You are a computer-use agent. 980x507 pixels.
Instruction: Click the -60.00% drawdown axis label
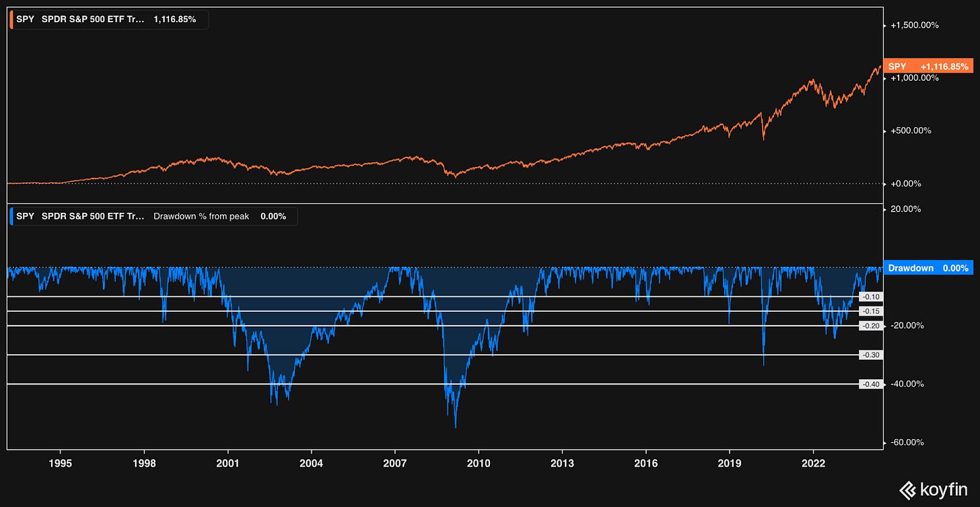[x=907, y=442]
